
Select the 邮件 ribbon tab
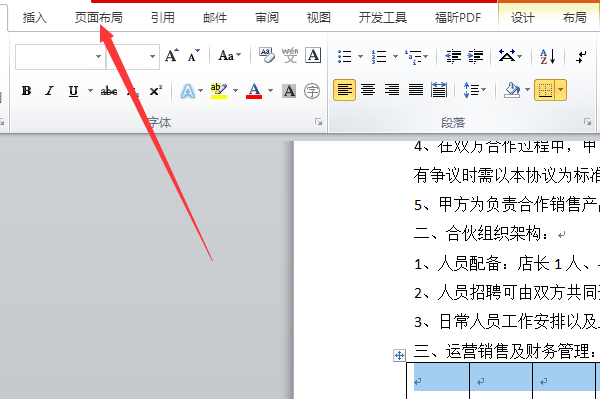pyautogui.click(x=215, y=18)
